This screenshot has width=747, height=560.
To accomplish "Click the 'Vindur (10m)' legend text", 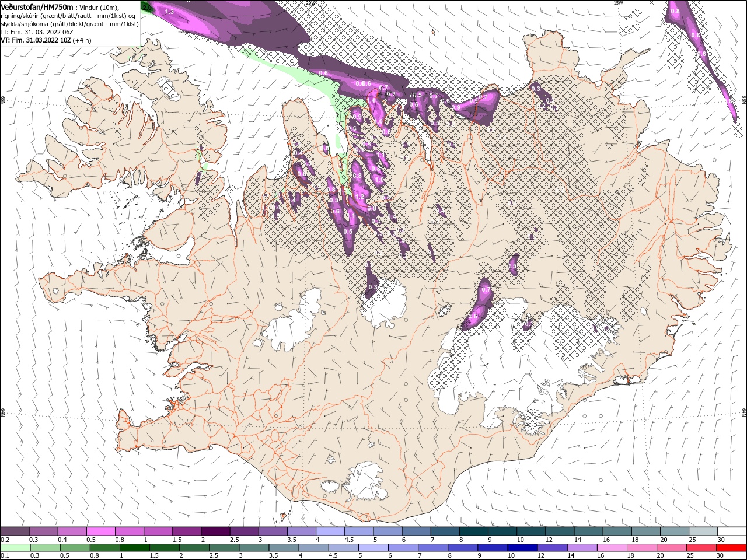I will point(100,7).
